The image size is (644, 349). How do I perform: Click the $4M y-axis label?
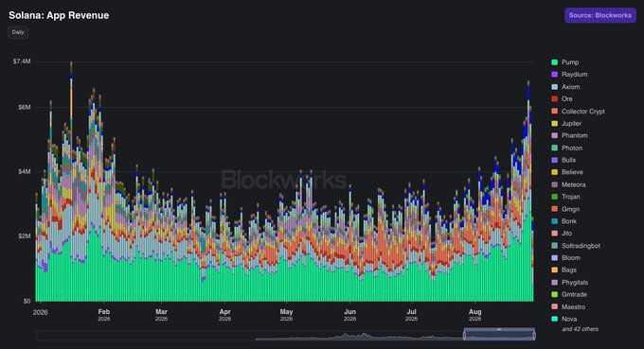25,171
